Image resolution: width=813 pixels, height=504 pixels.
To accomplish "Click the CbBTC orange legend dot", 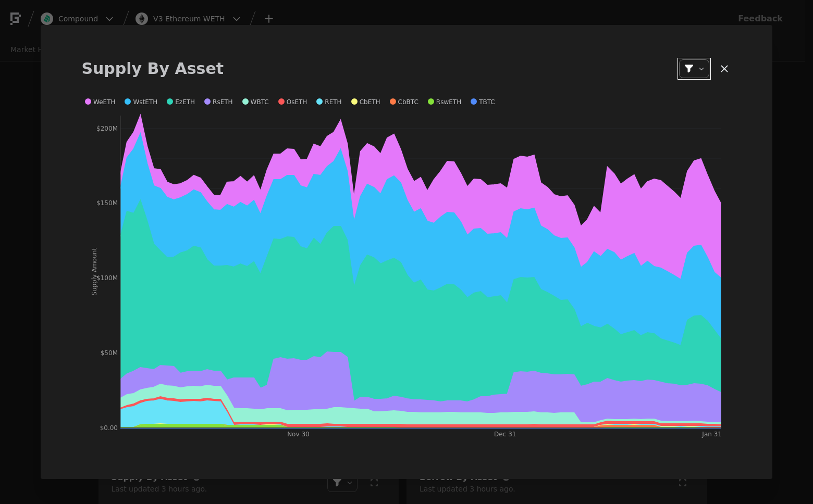I will tap(393, 102).
